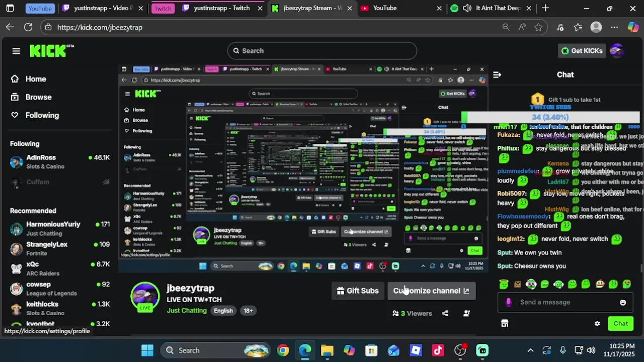Open the chat shop storefront icon
644x362 pixels.
[x=505, y=324]
